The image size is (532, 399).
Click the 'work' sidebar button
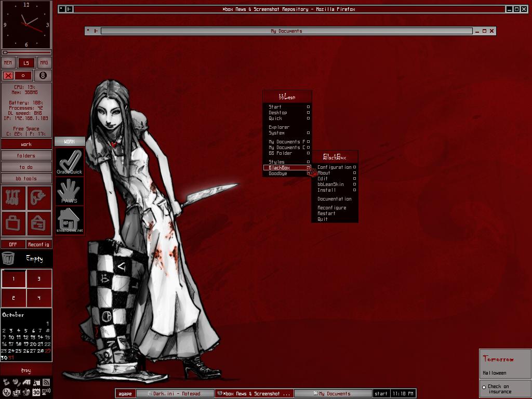(x=26, y=144)
